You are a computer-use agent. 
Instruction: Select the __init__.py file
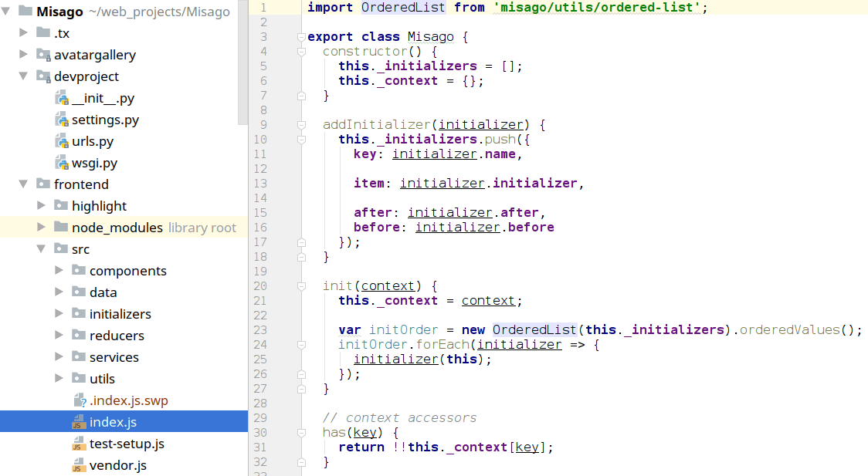pos(103,98)
